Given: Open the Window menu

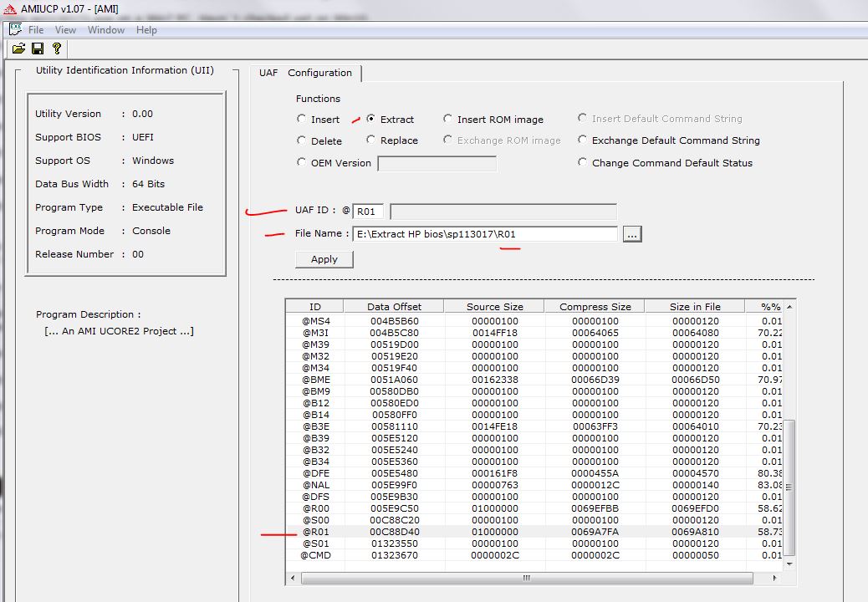Looking at the screenshot, I should (106, 30).
